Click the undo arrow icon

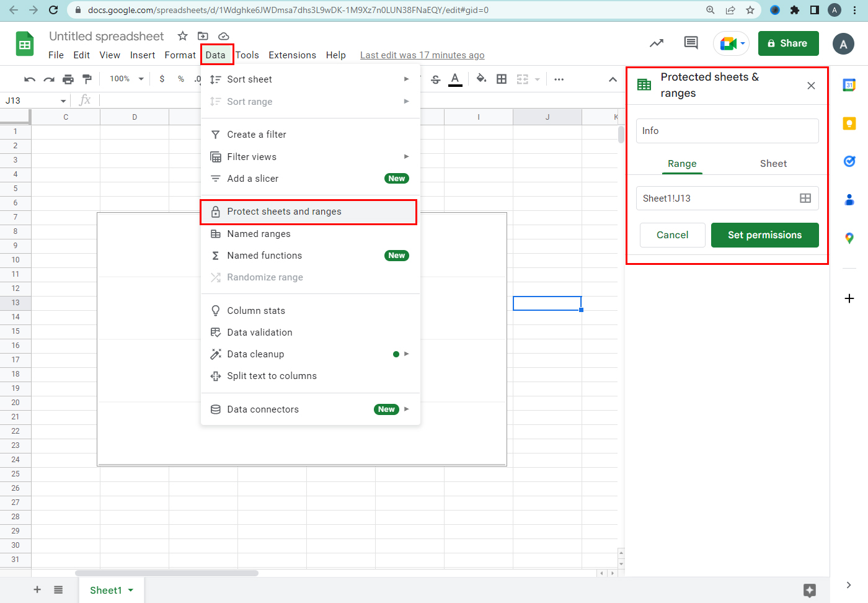[29, 79]
